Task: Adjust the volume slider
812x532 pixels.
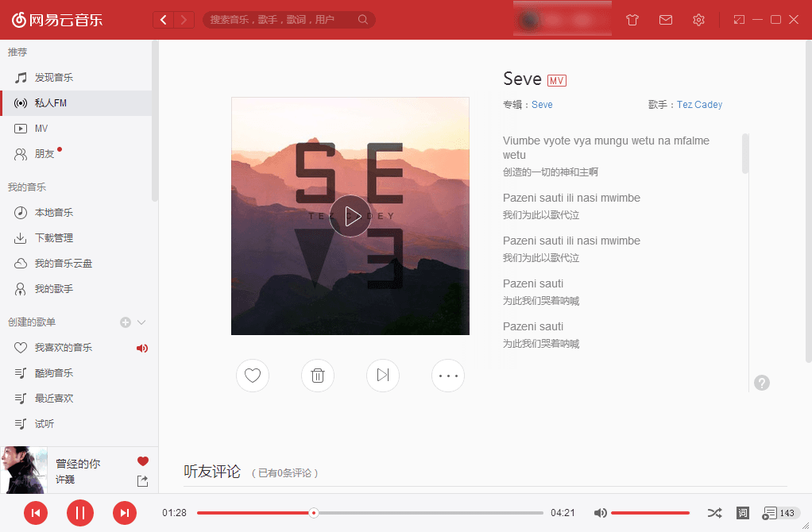Action: point(651,513)
